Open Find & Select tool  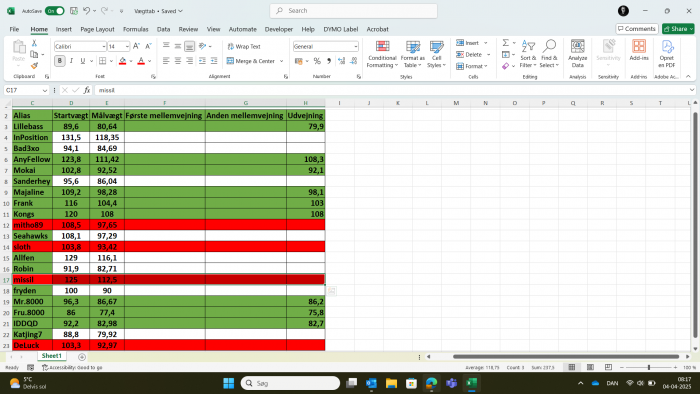click(x=549, y=54)
